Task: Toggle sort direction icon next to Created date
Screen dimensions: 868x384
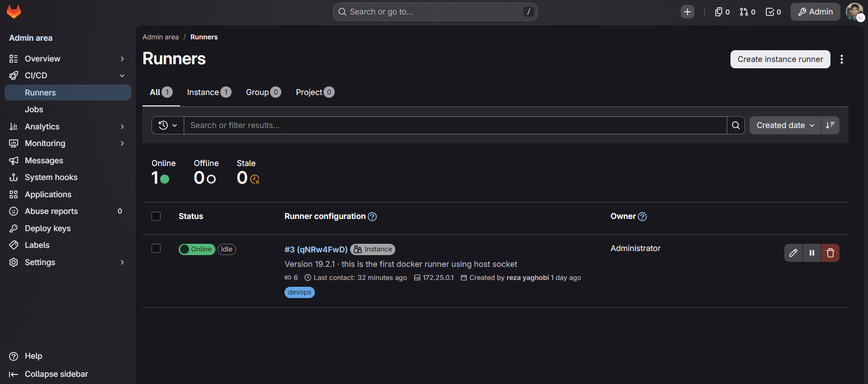Action: tap(830, 125)
